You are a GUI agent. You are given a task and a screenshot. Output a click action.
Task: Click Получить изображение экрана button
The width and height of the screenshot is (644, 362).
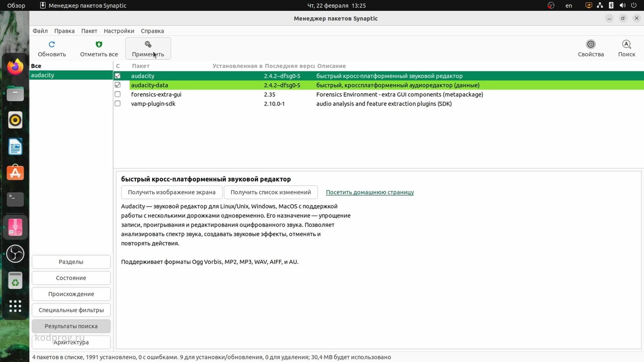171,192
